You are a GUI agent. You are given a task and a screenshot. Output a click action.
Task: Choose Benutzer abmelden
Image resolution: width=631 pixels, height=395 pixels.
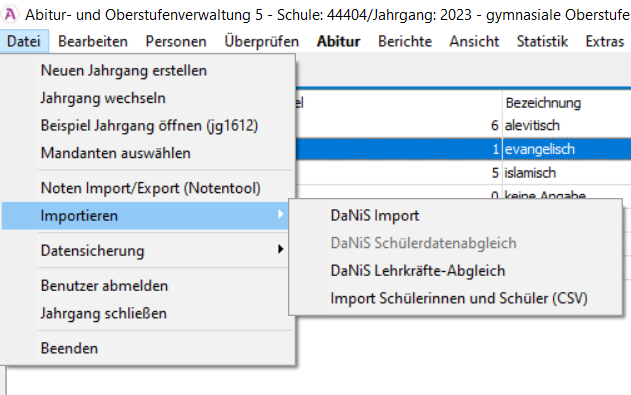tap(104, 286)
